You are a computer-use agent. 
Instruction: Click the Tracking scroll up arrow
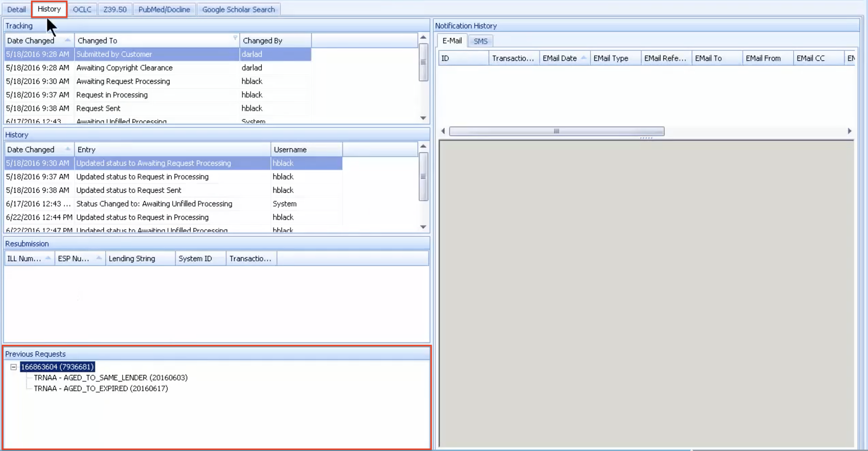[423, 37]
